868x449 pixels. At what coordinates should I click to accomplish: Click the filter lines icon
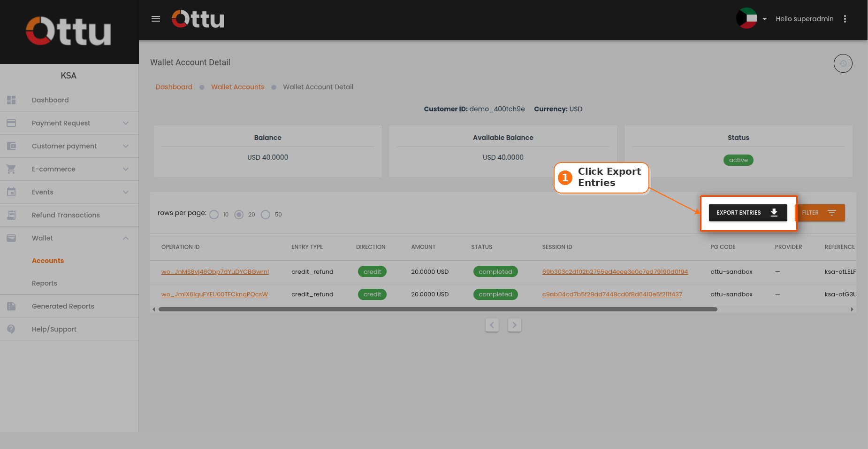point(832,213)
